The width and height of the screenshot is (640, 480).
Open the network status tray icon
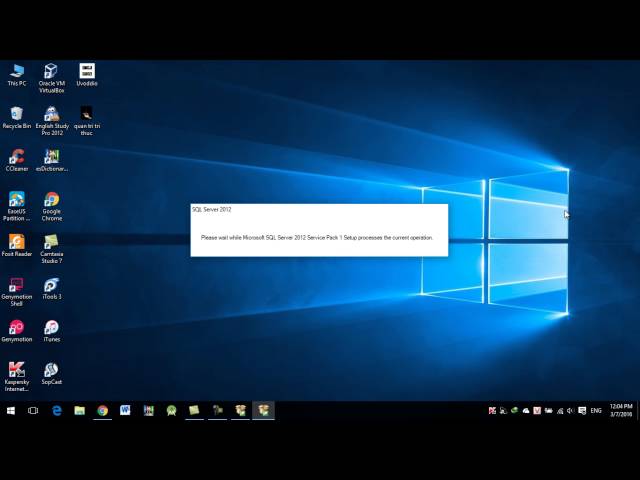(x=560, y=411)
